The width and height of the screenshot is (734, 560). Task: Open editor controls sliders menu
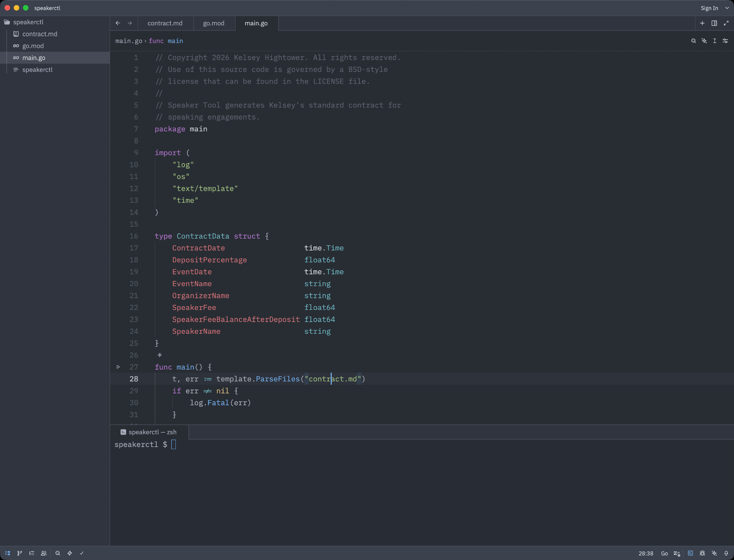(x=725, y=41)
